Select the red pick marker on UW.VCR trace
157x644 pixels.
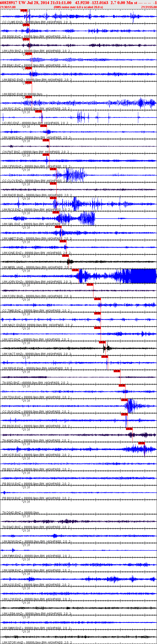[x=142, y=443]
